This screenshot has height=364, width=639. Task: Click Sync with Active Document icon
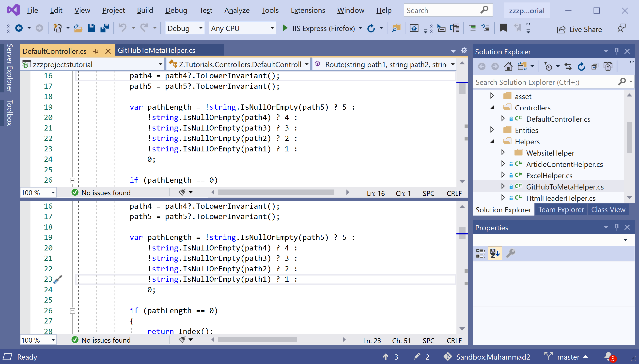568,67
